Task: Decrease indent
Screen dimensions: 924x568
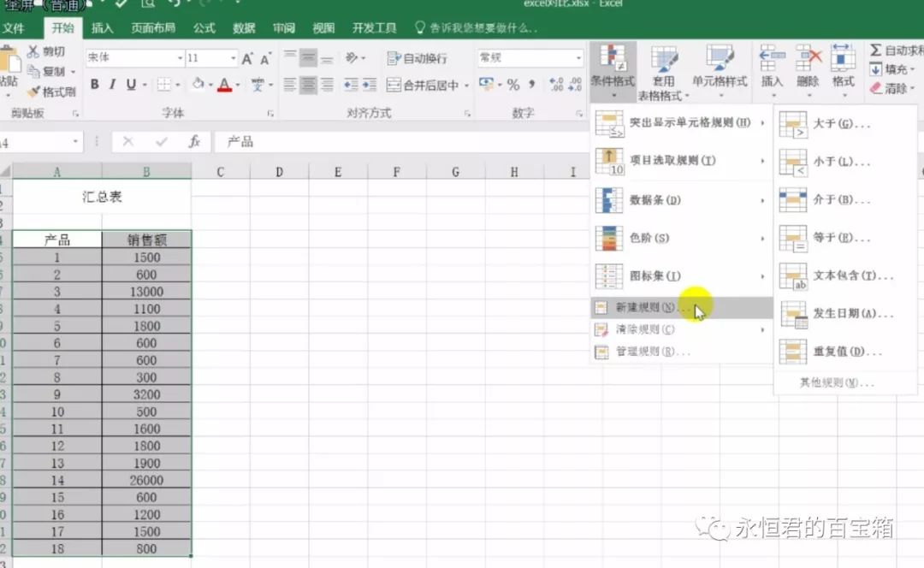Action: pyautogui.click(x=351, y=85)
